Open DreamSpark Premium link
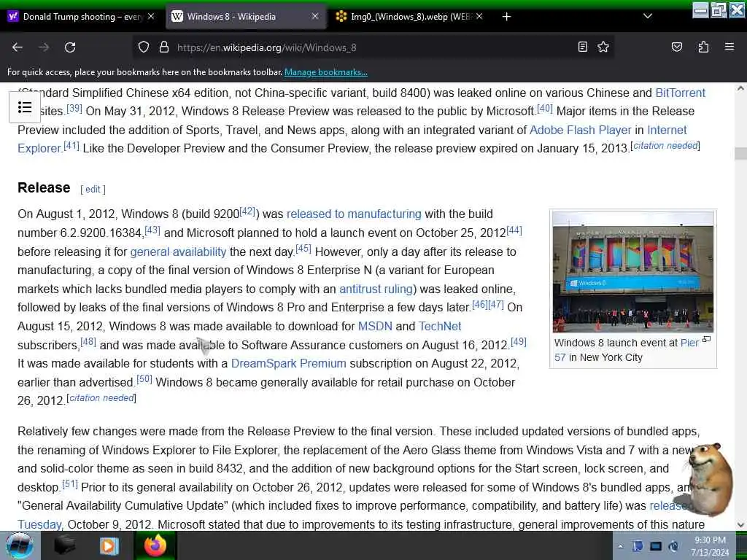The image size is (747, 560). (x=289, y=363)
